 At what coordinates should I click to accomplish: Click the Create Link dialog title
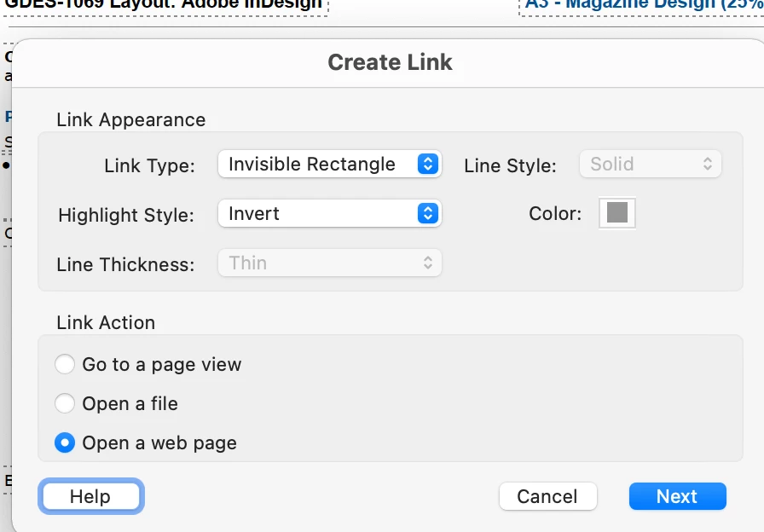tap(390, 62)
